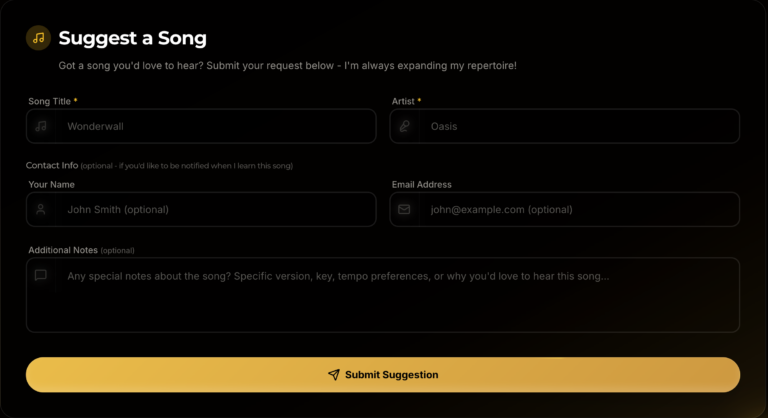
Task: Click the envelope icon in Email Address field
Action: coord(404,210)
